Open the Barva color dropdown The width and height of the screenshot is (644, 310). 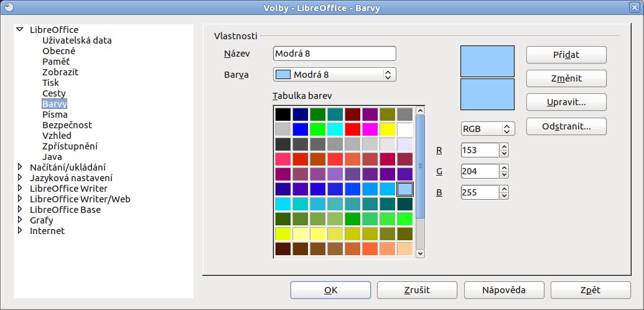click(x=334, y=75)
